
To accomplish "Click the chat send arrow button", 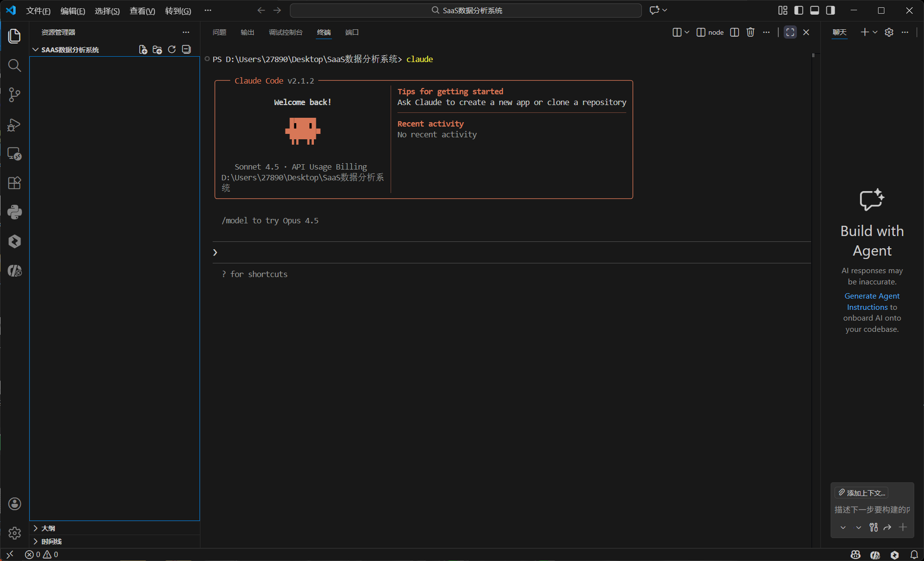I will tap(887, 527).
